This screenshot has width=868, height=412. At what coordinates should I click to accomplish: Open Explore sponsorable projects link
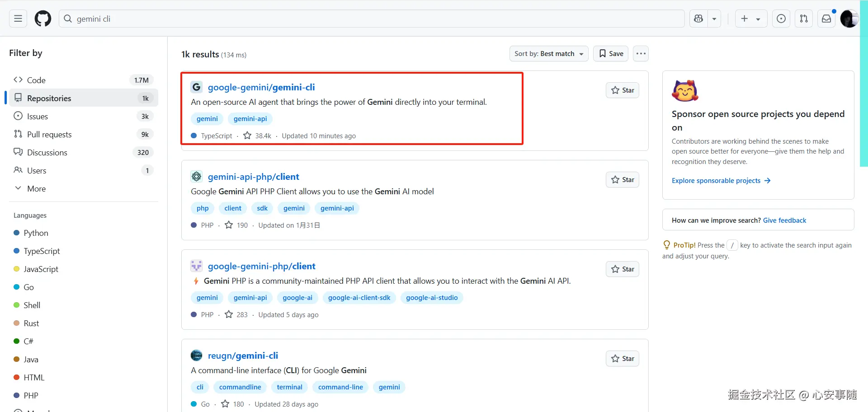click(x=721, y=181)
